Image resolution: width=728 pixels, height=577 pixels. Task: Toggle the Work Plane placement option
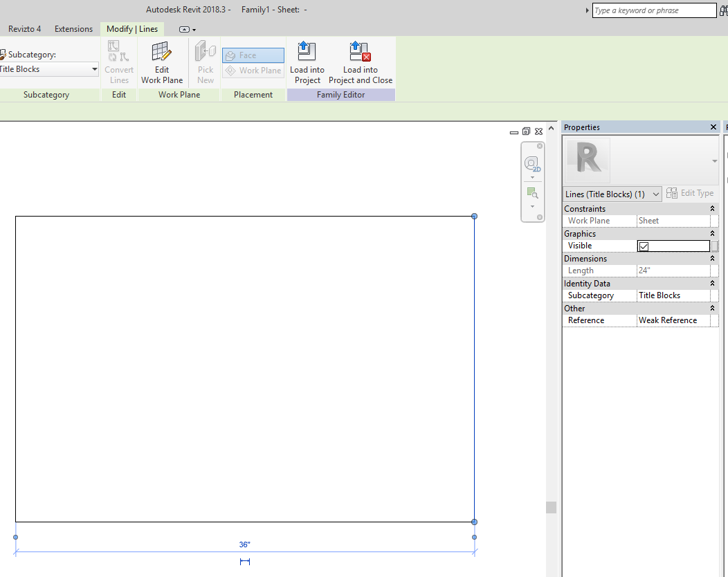click(x=253, y=71)
